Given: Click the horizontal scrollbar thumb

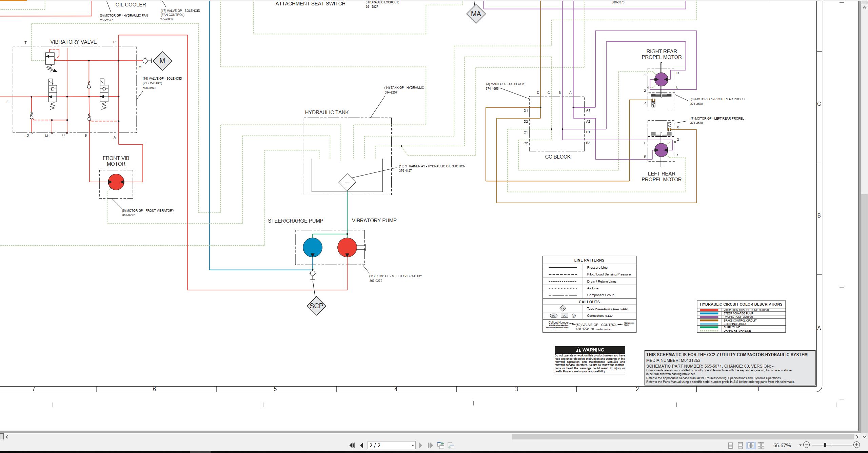Looking at the screenshot, I should tap(683, 437).
